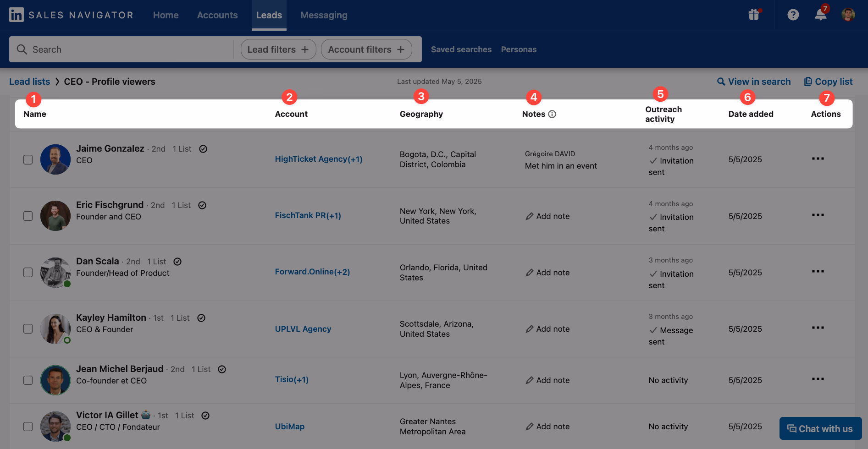Go to the Home tab
This screenshot has height=449, width=868.
pos(166,15)
